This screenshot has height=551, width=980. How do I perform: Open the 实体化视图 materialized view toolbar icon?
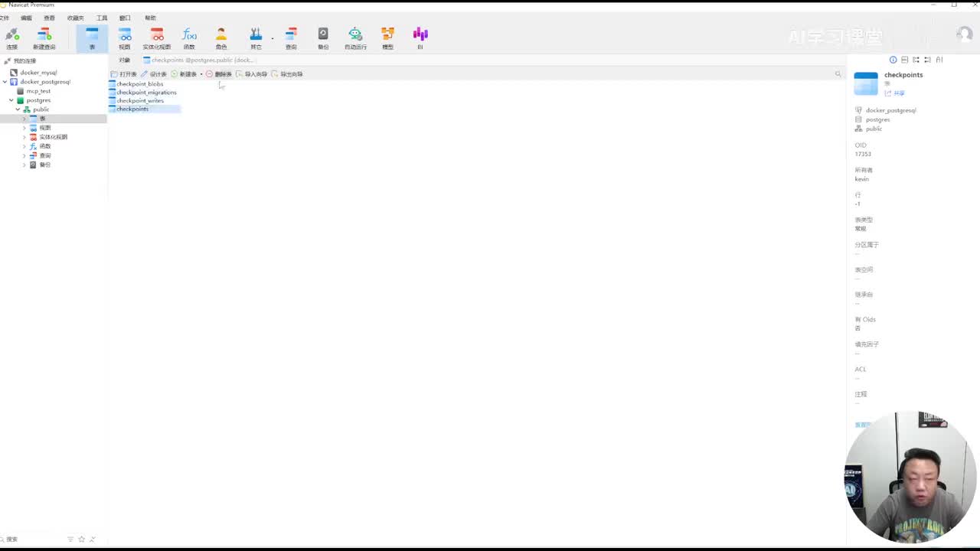pos(157,38)
